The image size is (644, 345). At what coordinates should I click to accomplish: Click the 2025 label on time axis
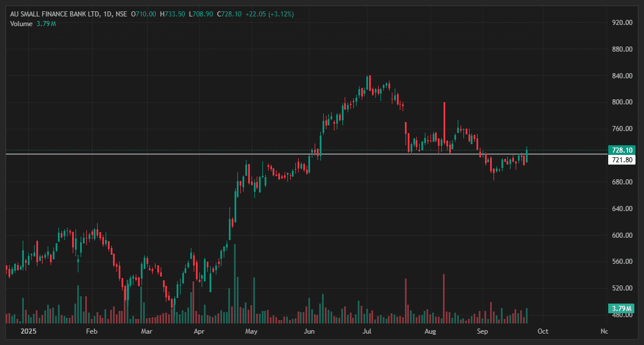point(28,331)
